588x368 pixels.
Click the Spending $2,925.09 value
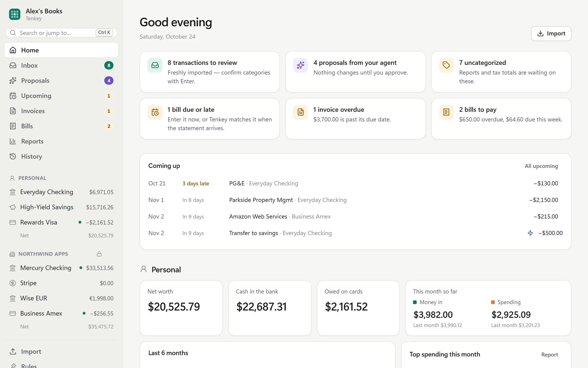[x=511, y=314]
